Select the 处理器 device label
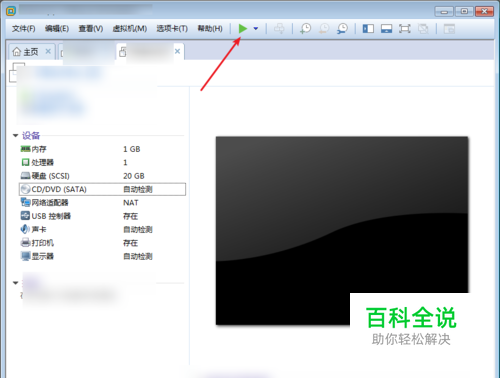The height and width of the screenshot is (378, 500). 43,162
